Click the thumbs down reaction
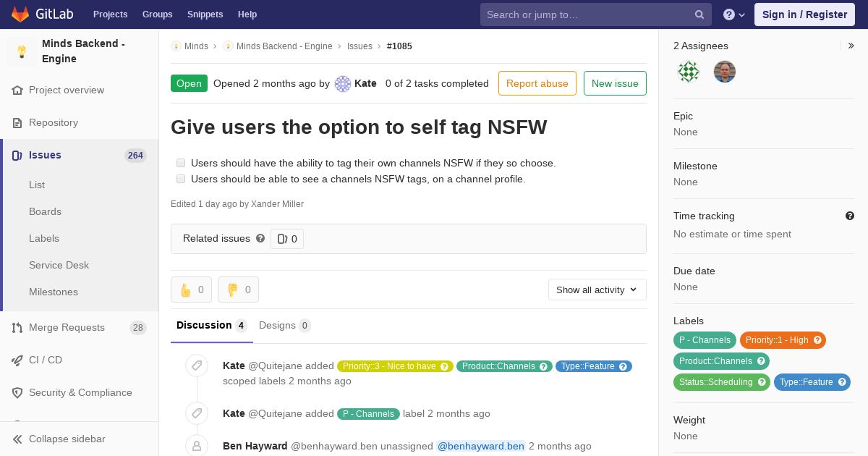Viewport: 868px width, 456px height. 238,290
